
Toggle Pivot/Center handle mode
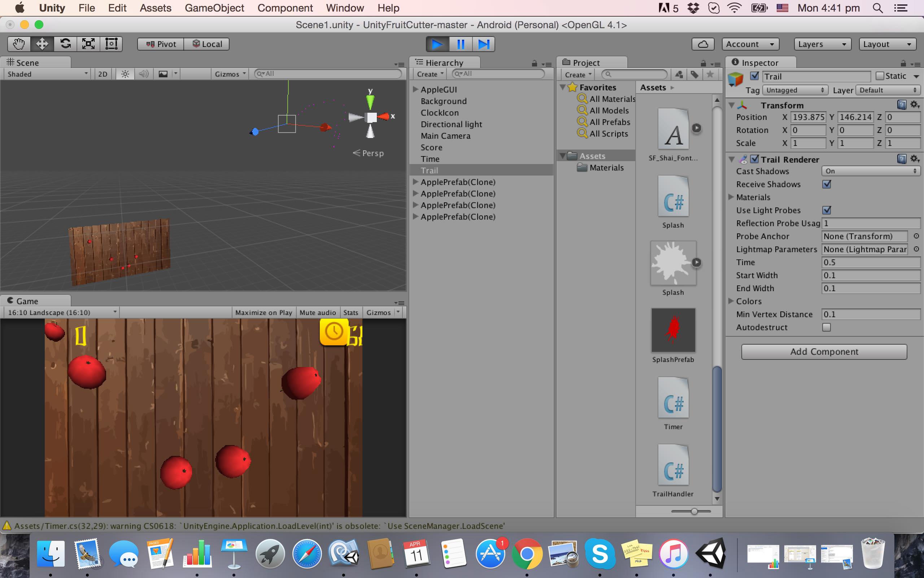[161, 44]
